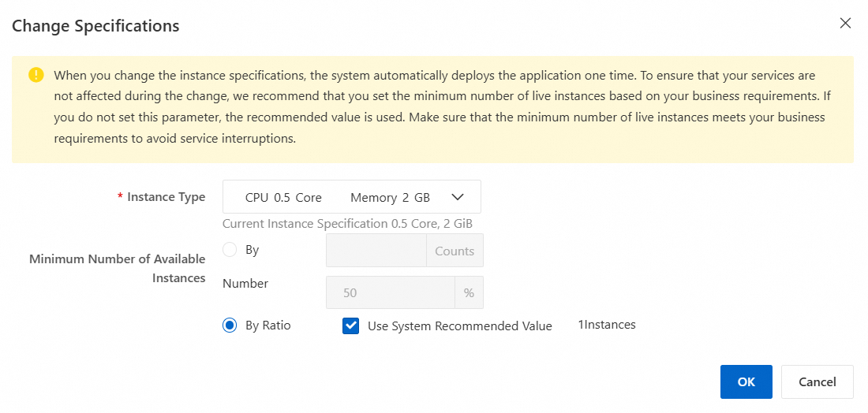Close the Change Specifications dialog
This screenshot has width=868, height=413.
click(845, 24)
